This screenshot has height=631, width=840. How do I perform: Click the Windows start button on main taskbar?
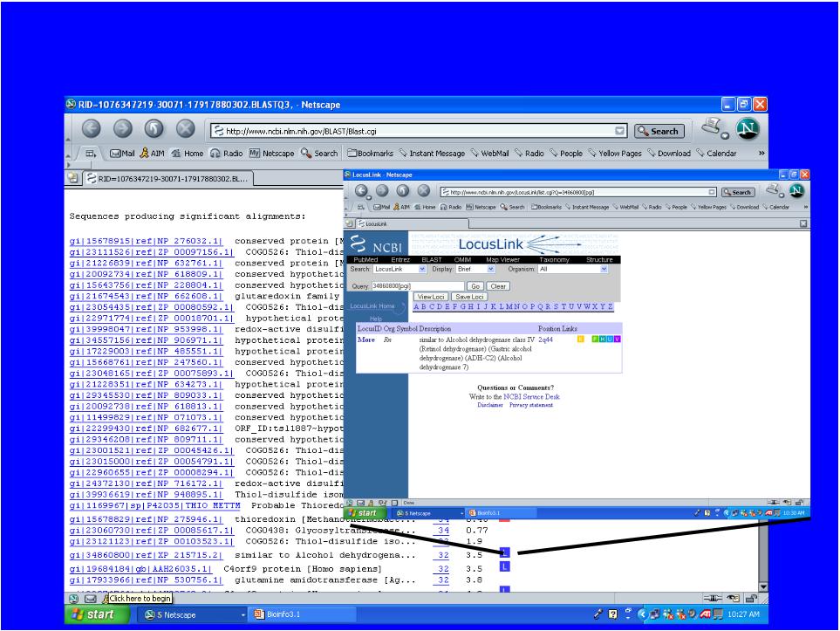click(97, 615)
